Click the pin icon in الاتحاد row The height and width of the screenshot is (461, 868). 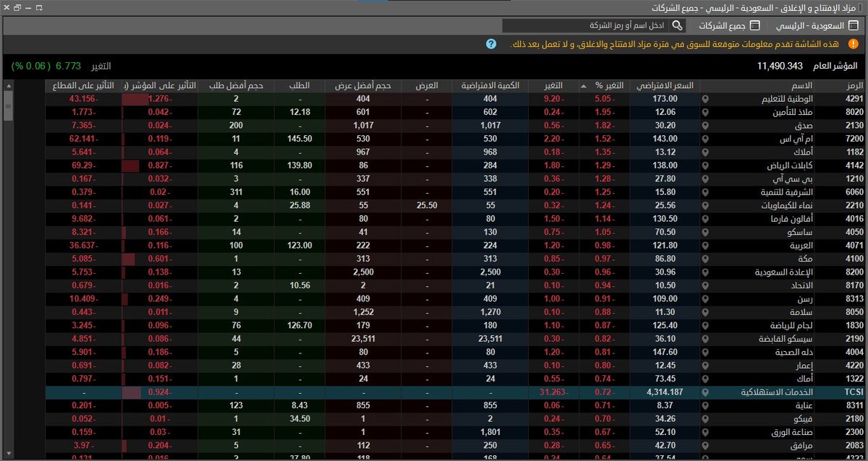(x=705, y=285)
